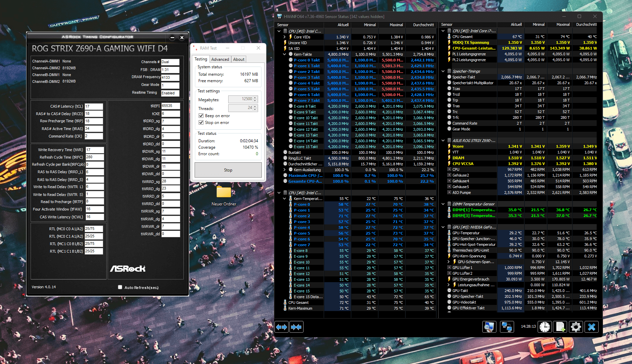Select the VDDQ TX Spannung row
Viewport: 632px width, 364px height.
pos(522,42)
